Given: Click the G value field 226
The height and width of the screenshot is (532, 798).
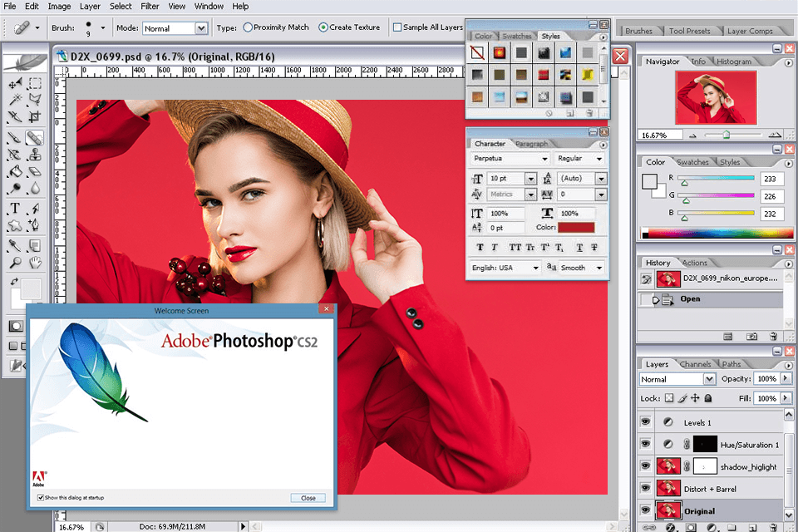Looking at the screenshot, I should [771, 196].
